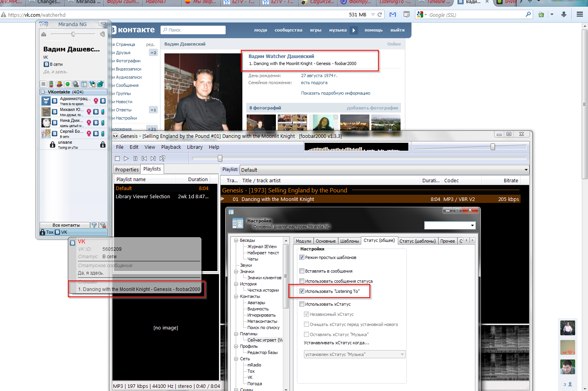This screenshot has height=391, width=588.
Task: Toggle Режим простых шаблонов checkbox
Action: 302,257
